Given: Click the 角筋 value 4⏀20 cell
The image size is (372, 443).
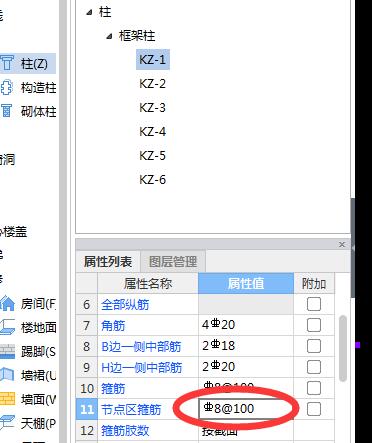Looking at the screenshot, I should click(x=246, y=325).
